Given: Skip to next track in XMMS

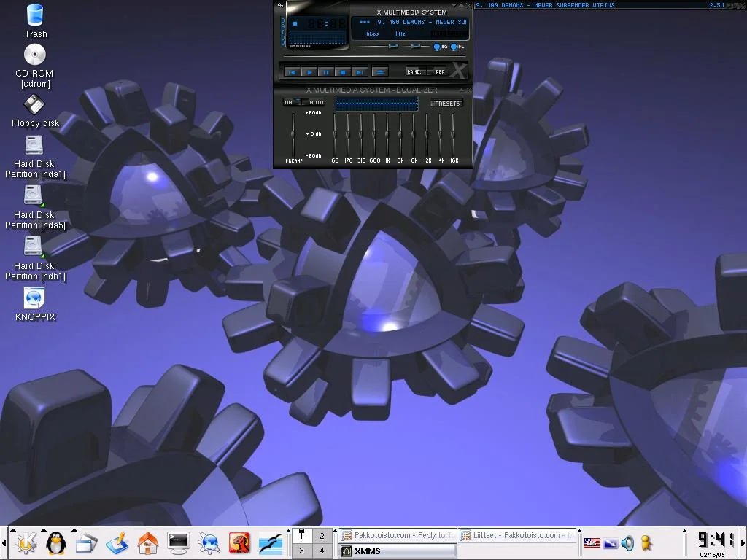Looking at the screenshot, I should pos(359,72).
